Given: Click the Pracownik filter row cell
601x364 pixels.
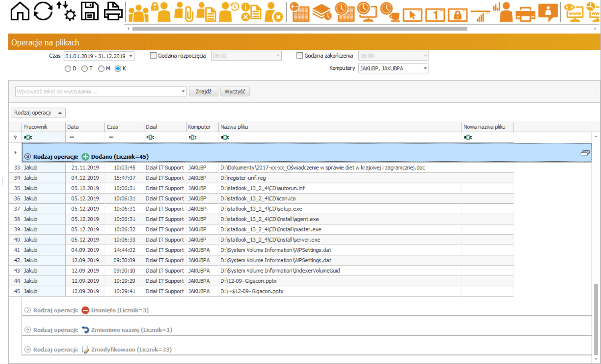Looking at the screenshot, I should click(43, 137).
